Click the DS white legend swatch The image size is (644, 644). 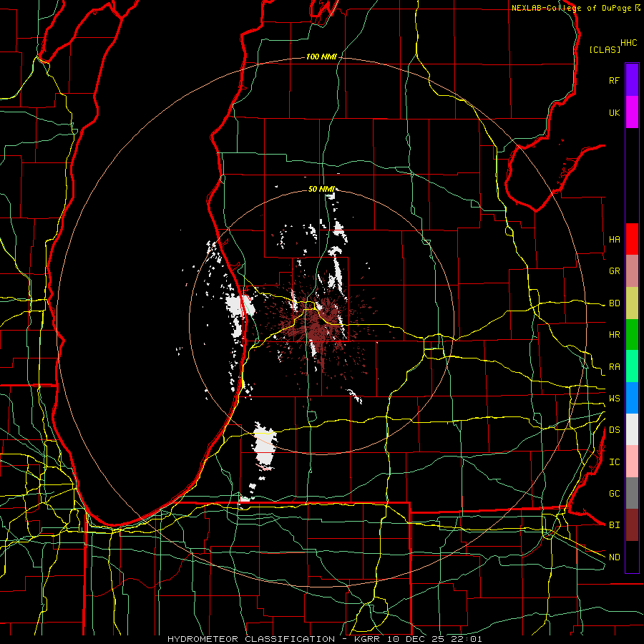(632, 429)
